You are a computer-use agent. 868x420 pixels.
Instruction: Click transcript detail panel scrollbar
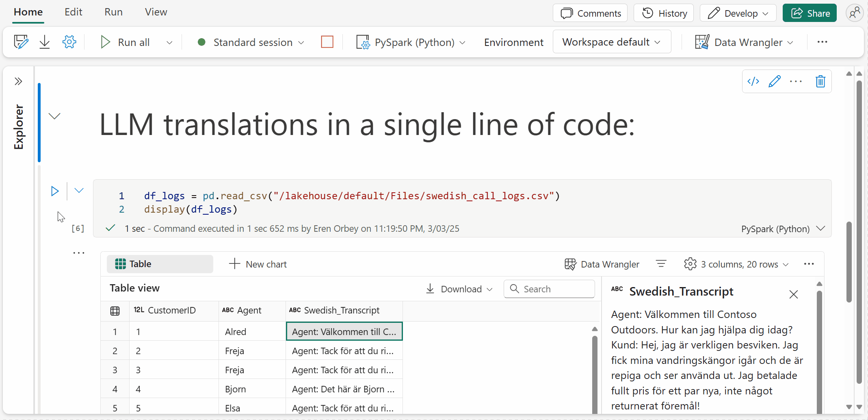819,352
